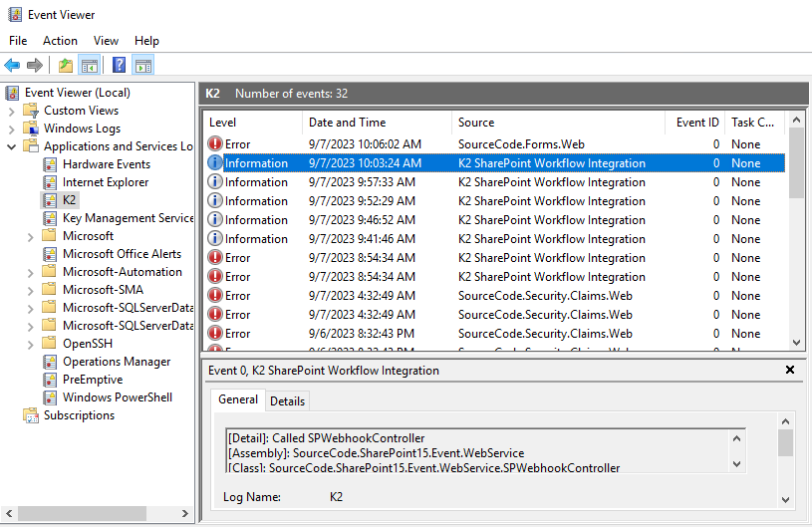
Task: Select the 9/7/2023 4:32:49 AM first Error row
Action: point(495,296)
